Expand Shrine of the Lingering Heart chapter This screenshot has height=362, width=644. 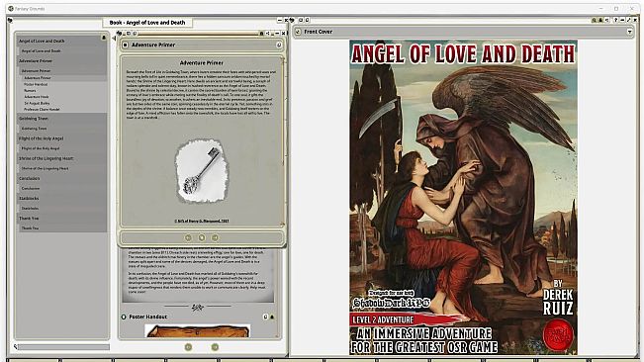pyautogui.click(x=46, y=158)
